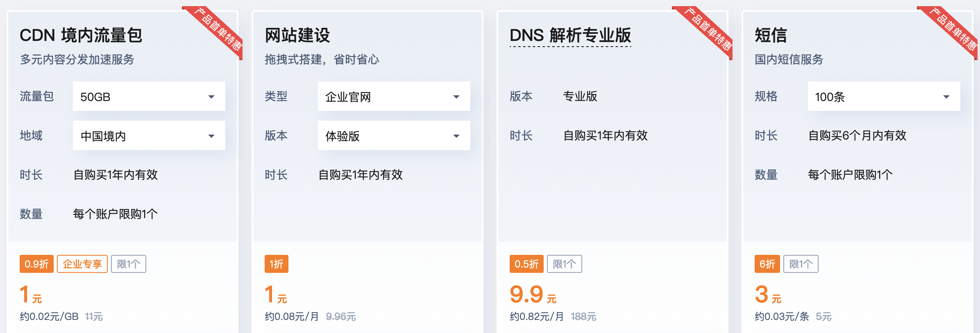Open the 类型 dropdown showing 企业官网
Viewport: 980px width, 333px height.
pyautogui.click(x=393, y=96)
